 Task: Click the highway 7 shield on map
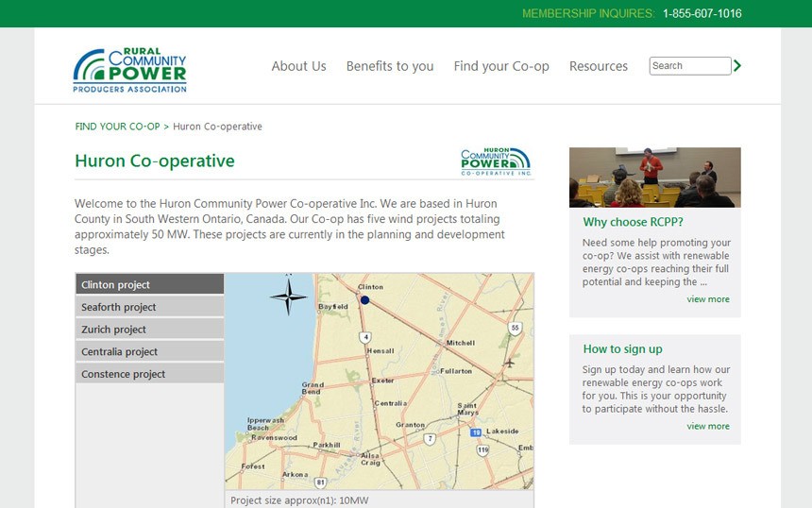(x=430, y=439)
